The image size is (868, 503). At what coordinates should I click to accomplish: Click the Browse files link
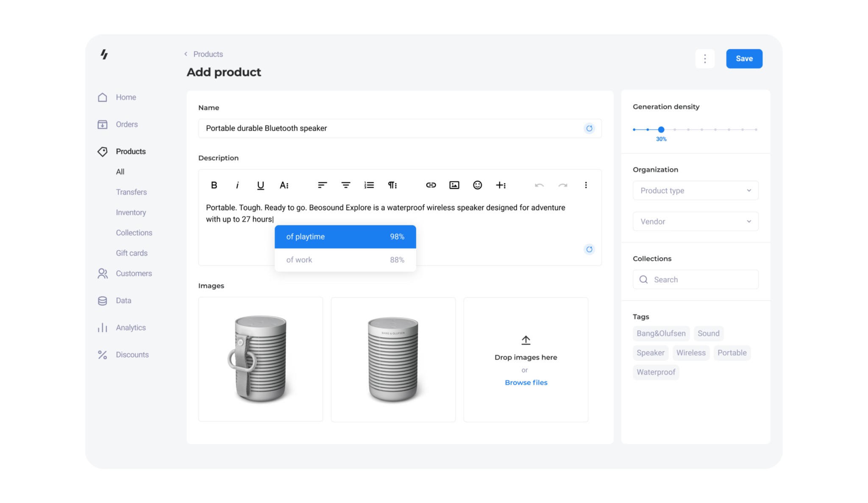click(526, 383)
